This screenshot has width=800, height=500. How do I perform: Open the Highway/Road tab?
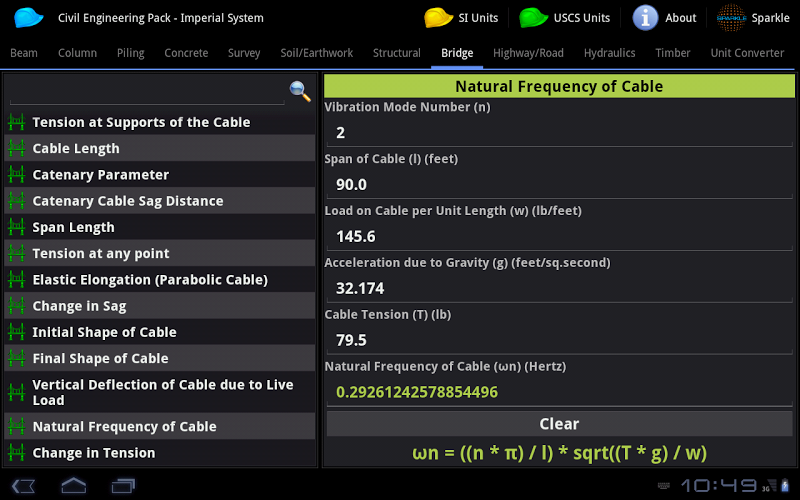(x=528, y=53)
